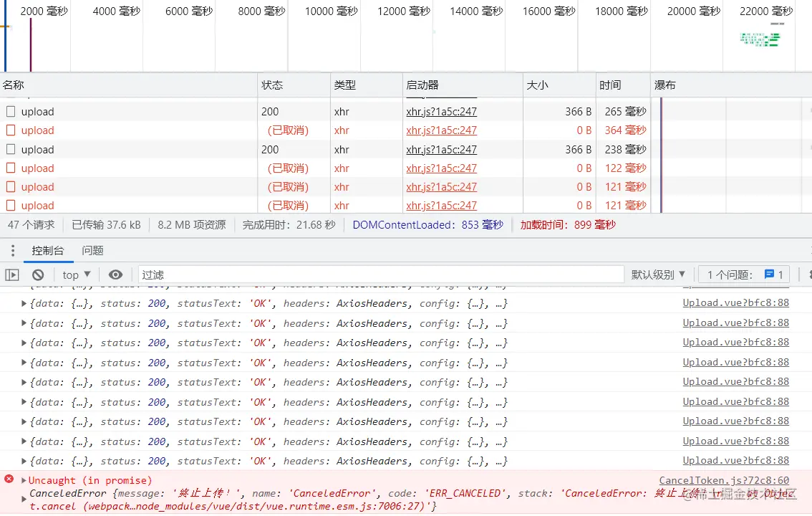Switch to the 控制台 tab
812x516 pixels.
(x=48, y=250)
